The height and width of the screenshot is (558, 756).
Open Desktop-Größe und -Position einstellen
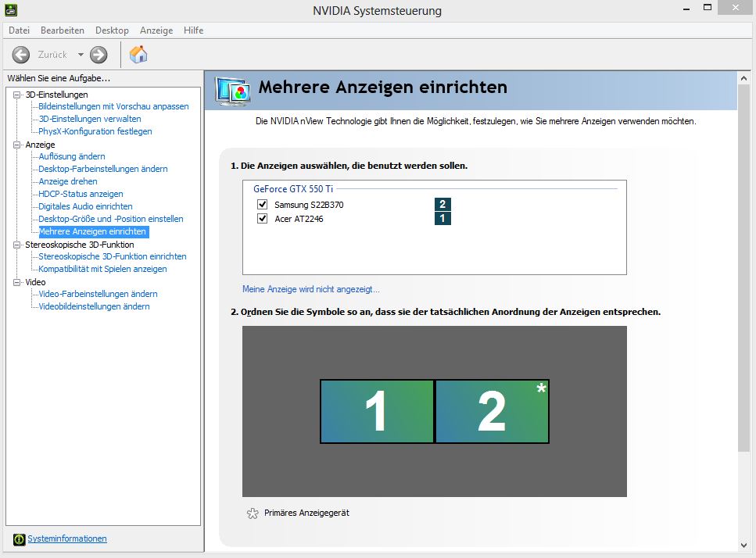coord(111,220)
